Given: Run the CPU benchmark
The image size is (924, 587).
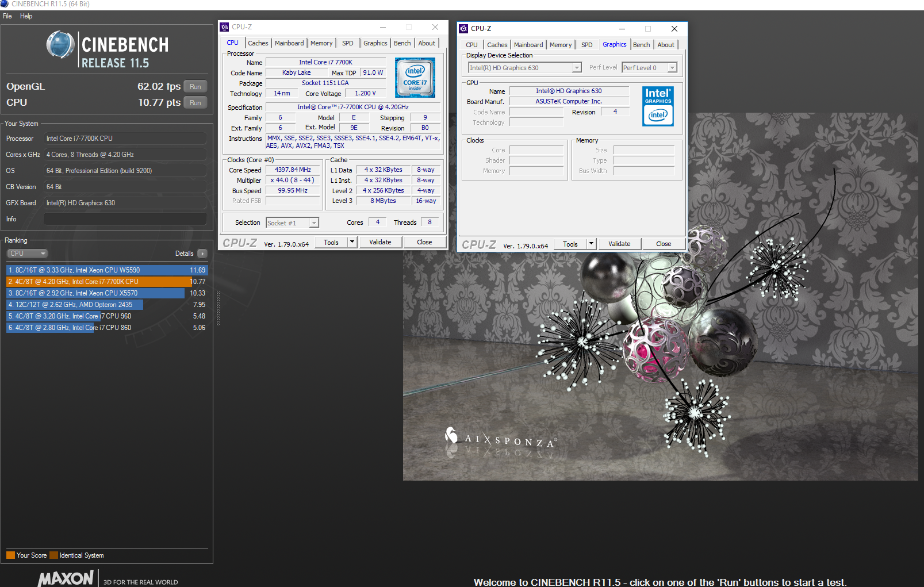Looking at the screenshot, I should coord(195,103).
